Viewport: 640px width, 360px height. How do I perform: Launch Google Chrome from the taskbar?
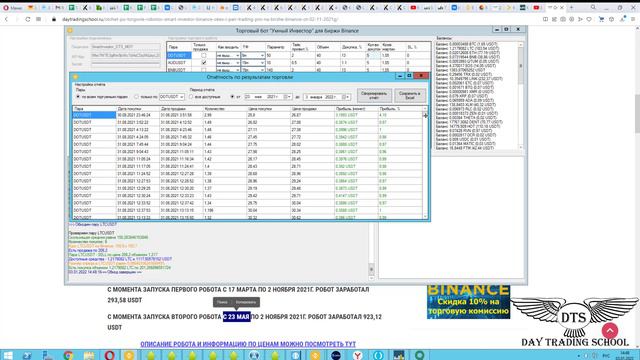pyautogui.click(x=68, y=355)
